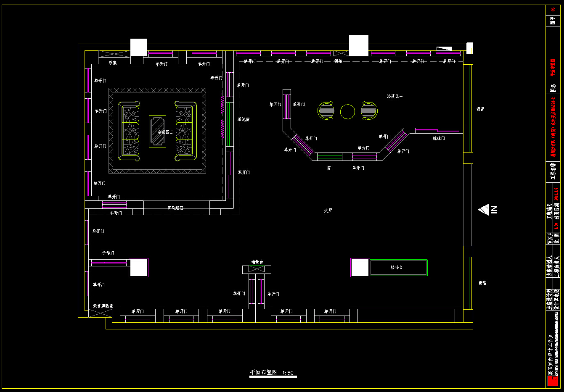Select the right sofa in 洽谈区二
Image resolution: width=564 pixels, height=392 pixels.
point(185,131)
